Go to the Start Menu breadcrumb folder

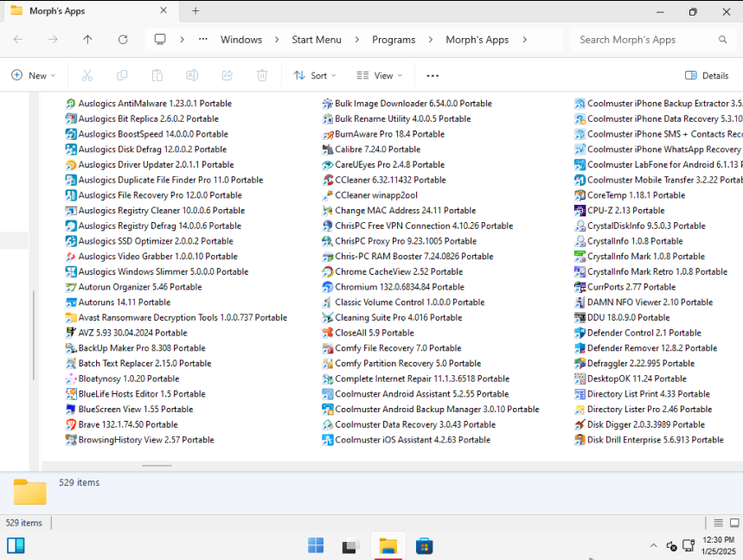(317, 40)
